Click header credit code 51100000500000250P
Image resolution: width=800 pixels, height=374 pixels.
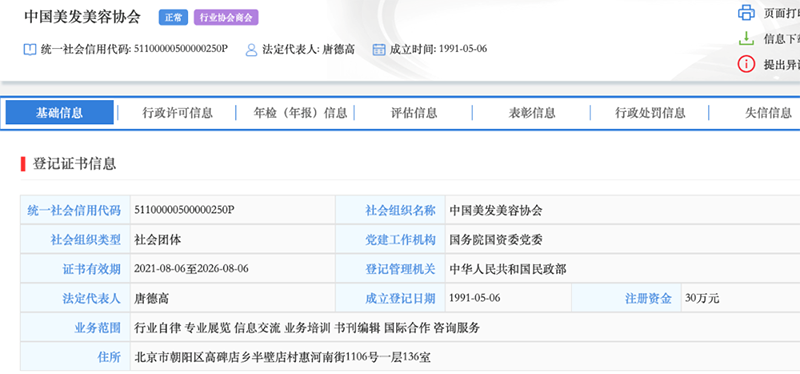[x=181, y=49]
